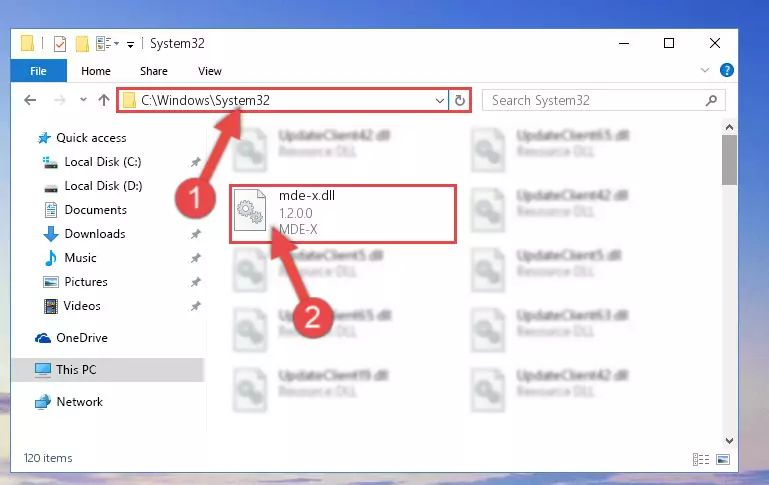Viewport: 769px width, 485px height.
Task: Click the pin icon beside Local Disk (C:)
Action: [x=196, y=162]
